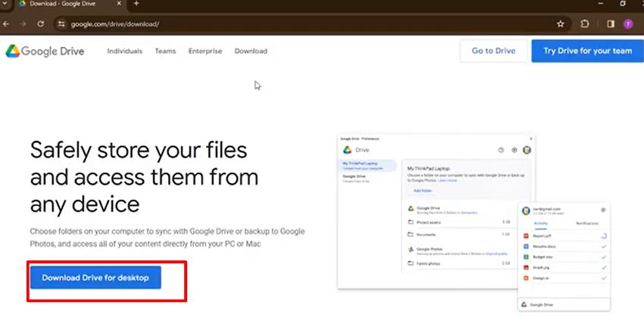Click the browser forward arrow
The height and width of the screenshot is (324, 644).
point(23,23)
